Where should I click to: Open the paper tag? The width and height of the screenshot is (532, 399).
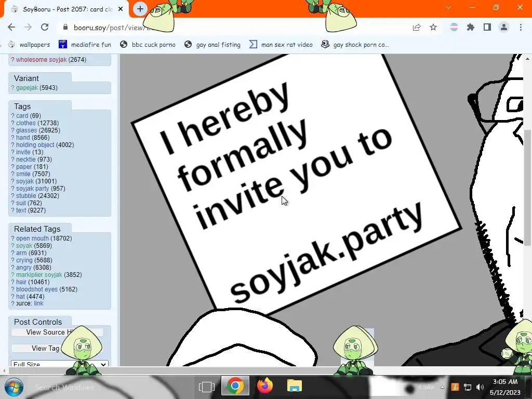click(x=24, y=167)
